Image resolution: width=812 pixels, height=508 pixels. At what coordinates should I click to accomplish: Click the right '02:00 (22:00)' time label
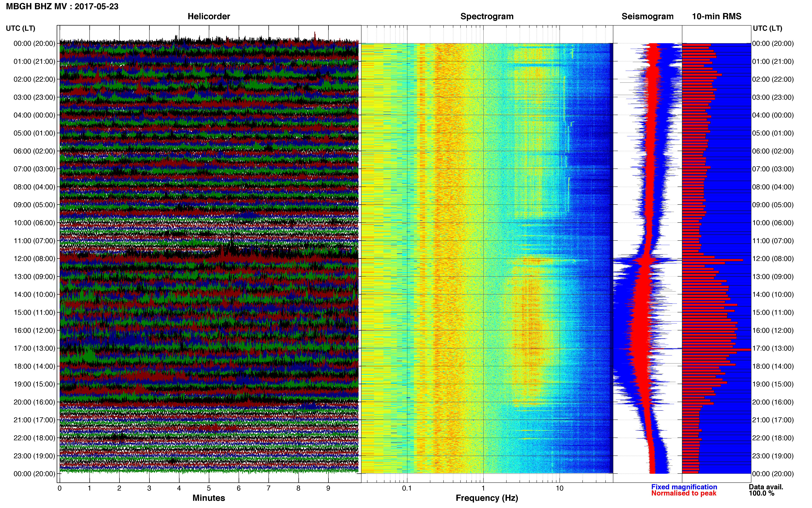pyautogui.click(x=773, y=79)
